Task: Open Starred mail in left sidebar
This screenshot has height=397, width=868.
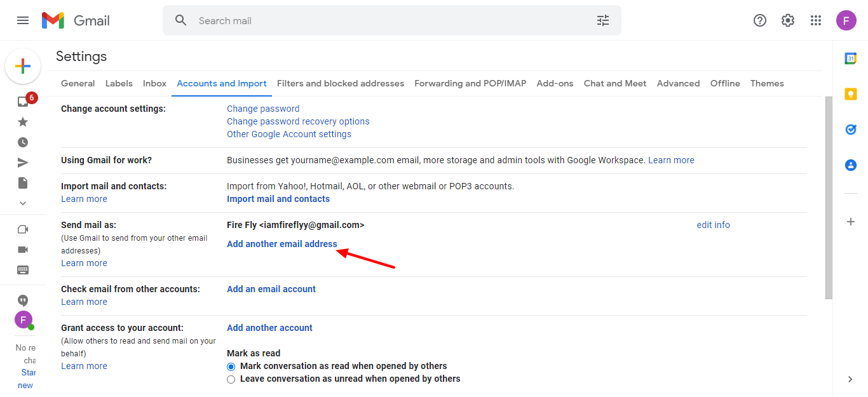Action: point(23,122)
